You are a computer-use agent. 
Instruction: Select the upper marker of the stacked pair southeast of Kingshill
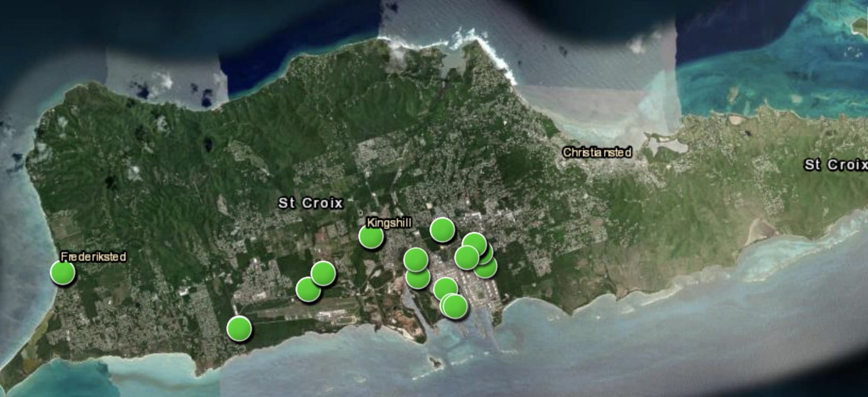[416, 260]
